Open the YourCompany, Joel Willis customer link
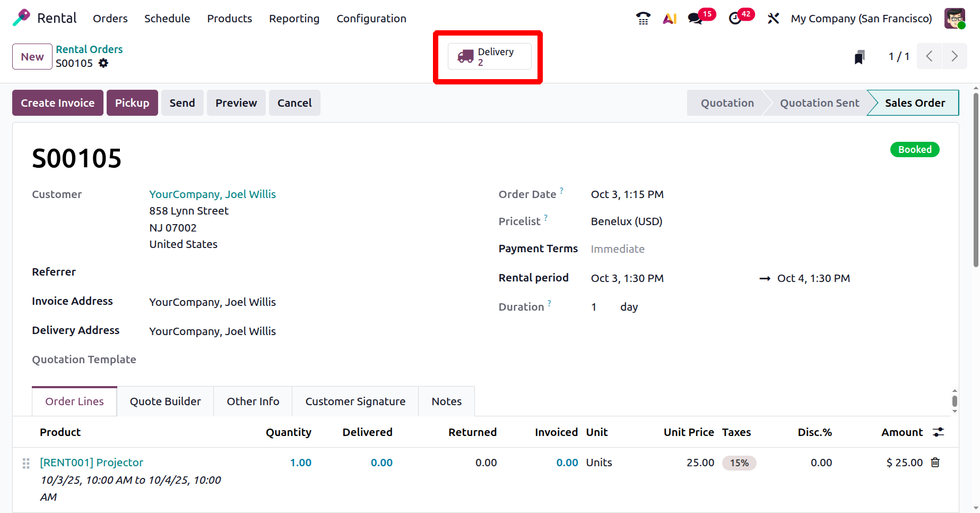 [x=212, y=194]
